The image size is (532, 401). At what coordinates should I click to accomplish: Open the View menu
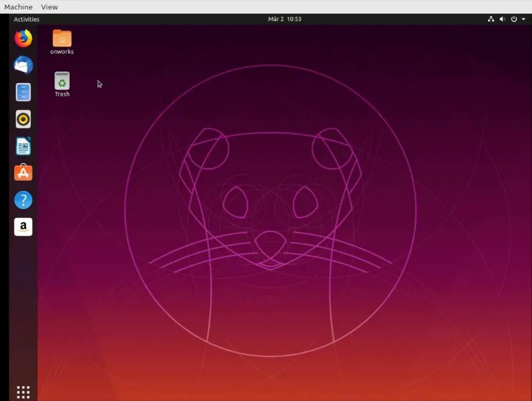tap(49, 7)
